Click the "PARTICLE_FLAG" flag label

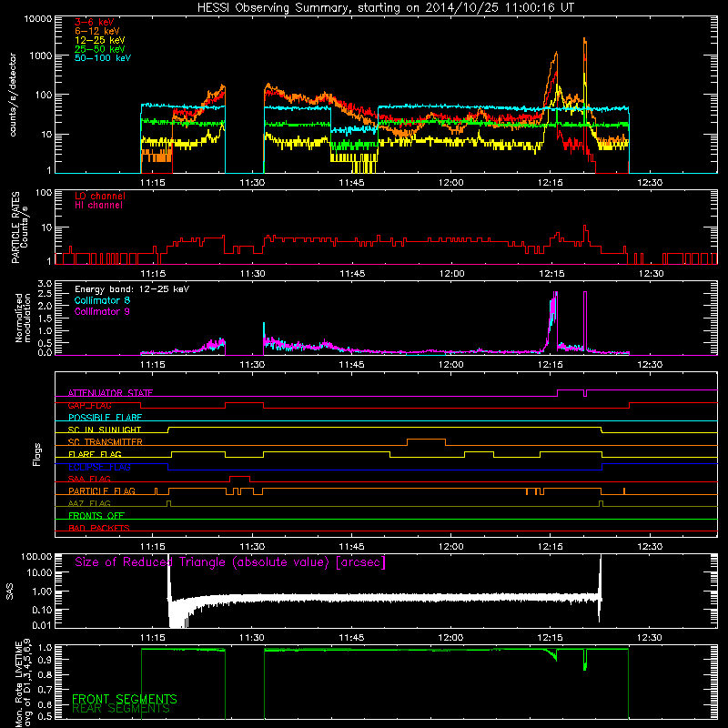pyautogui.click(x=102, y=491)
